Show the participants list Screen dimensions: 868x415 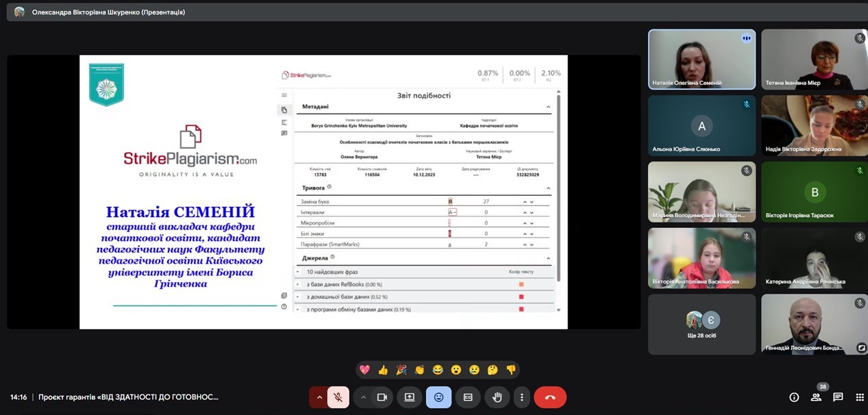tap(816, 397)
